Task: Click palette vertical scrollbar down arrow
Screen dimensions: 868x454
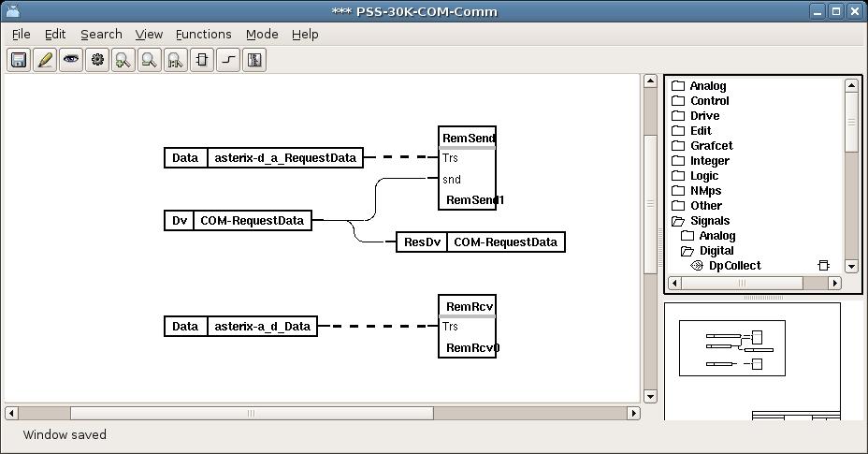Action: click(x=851, y=266)
